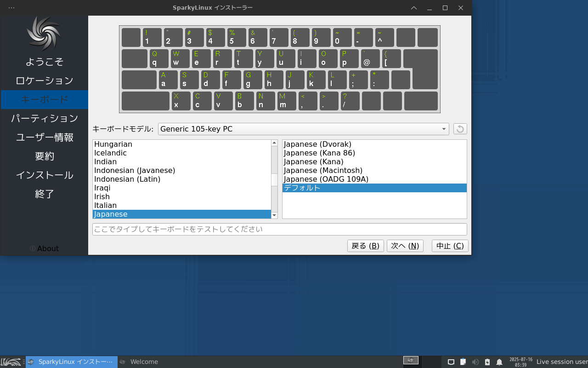This screenshot has width=588, height=368.
Task: Choose the デフォルト variant
Action: point(374,188)
